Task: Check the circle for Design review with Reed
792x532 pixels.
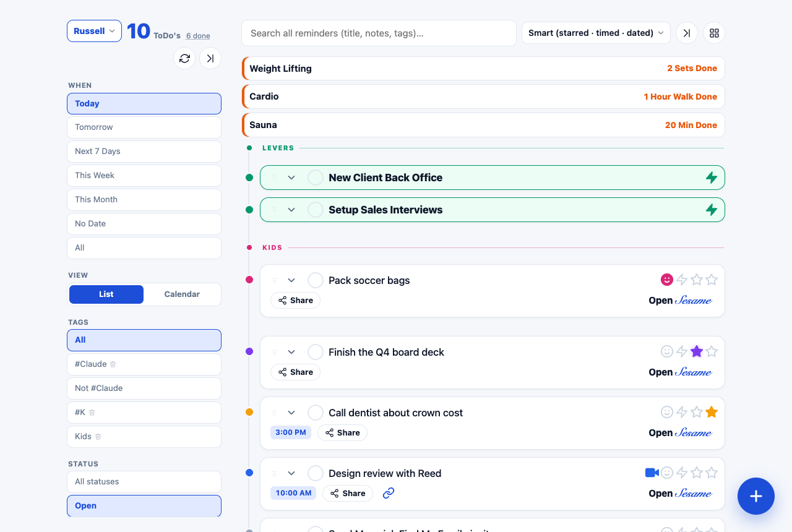Action: 316,473
